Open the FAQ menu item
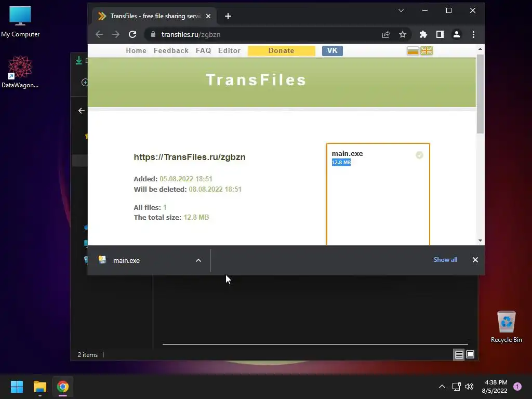Image resolution: width=532 pixels, height=399 pixels. pos(203,50)
